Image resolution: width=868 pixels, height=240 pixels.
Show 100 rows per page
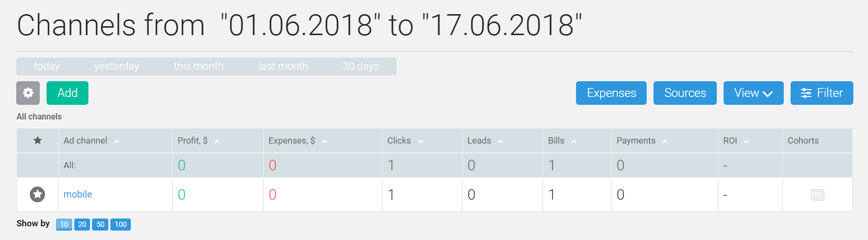pyautogui.click(x=120, y=224)
